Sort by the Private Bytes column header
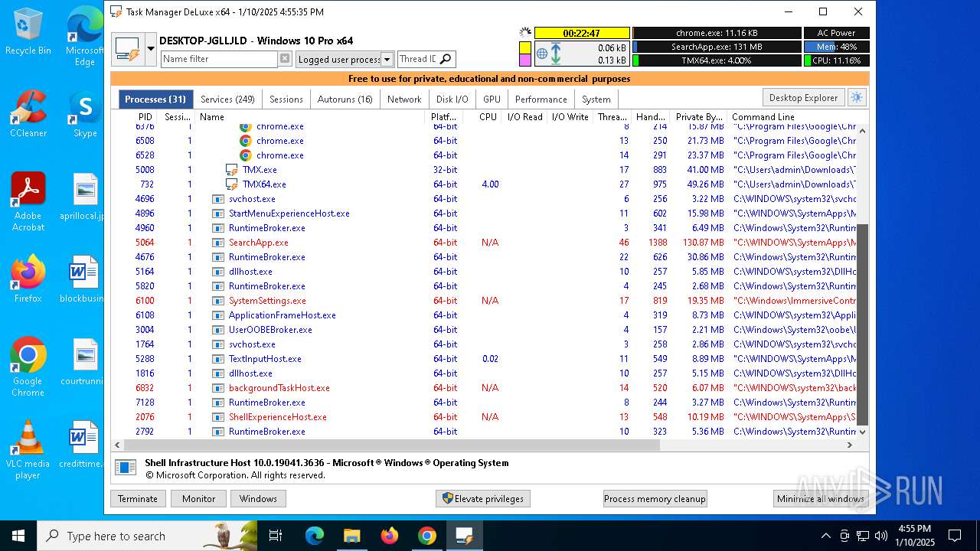 click(x=698, y=117)
